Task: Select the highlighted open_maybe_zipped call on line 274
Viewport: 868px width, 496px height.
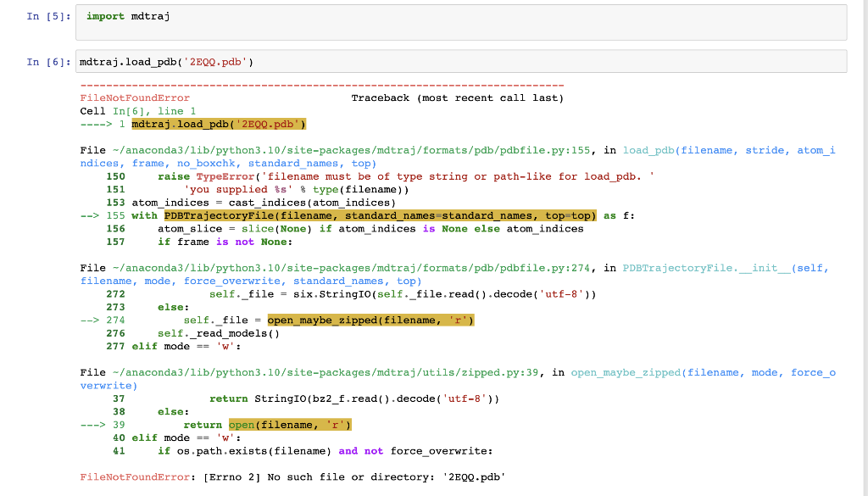Action: pyautogui.click(x=370, y=320)
